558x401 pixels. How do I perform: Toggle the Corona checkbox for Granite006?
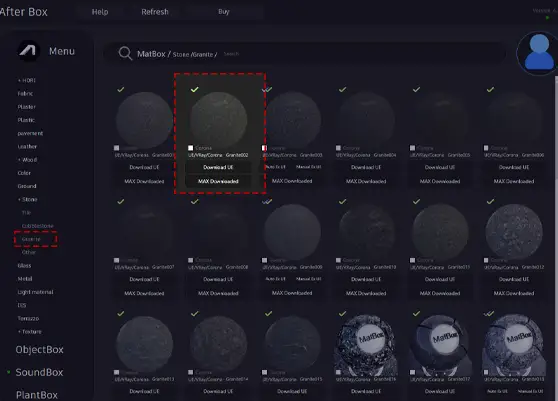486,148
